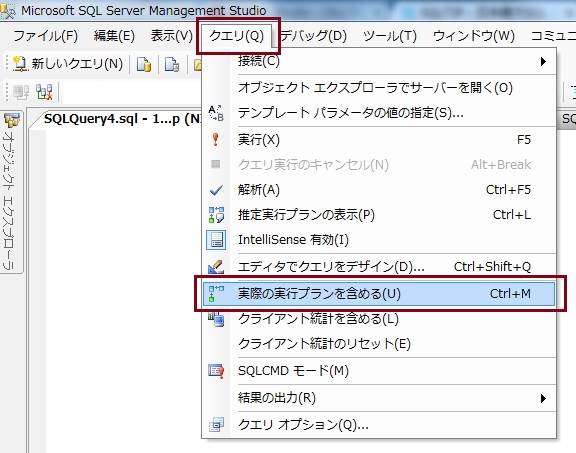Click the red exclamation execute icon
Image resolution: width=576 pixels, height=453 pixels.
[216, 140]
